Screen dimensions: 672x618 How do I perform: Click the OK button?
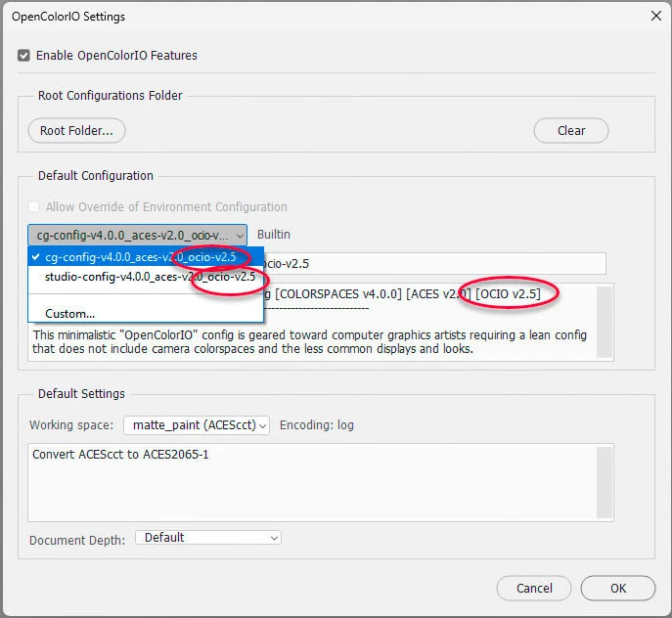tap(618, 588)
